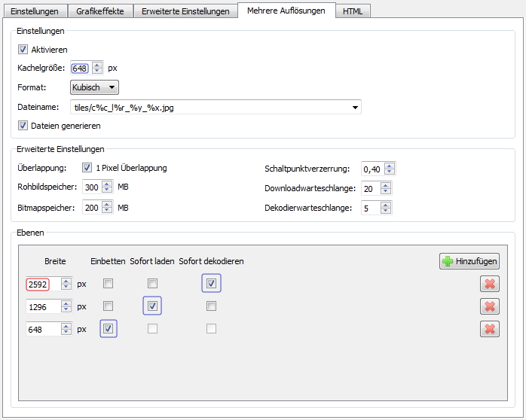Image resolution: width=526 pixels, height=420 pixels.
Task: Click the Kachelgröße value field
Action: coord(81,68)
